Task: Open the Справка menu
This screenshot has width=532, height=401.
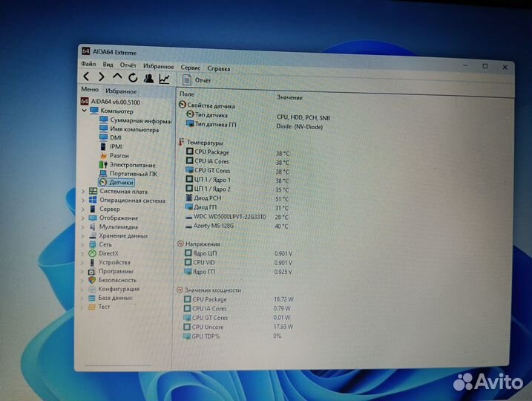Action: click(218, 68)
